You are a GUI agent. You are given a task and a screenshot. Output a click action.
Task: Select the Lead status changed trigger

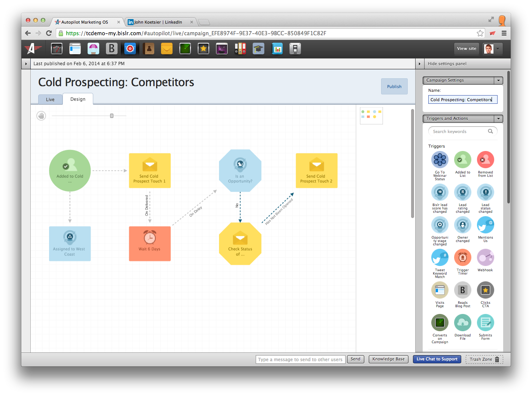coord(486,192)
